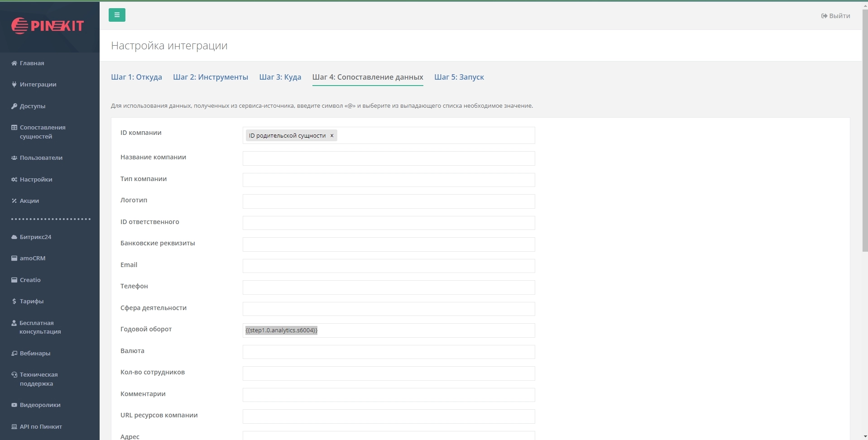Open the Интеграции sidebar section
Screen dimensions: 868x440
point(38,85)
